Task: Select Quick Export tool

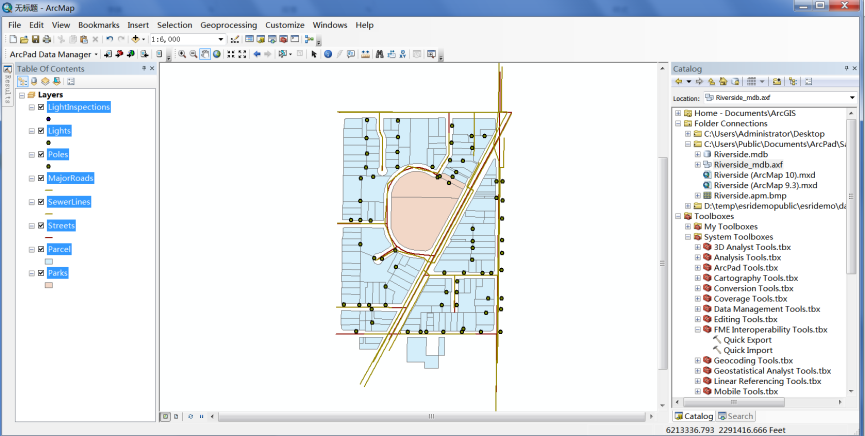Action: (747, 340)
